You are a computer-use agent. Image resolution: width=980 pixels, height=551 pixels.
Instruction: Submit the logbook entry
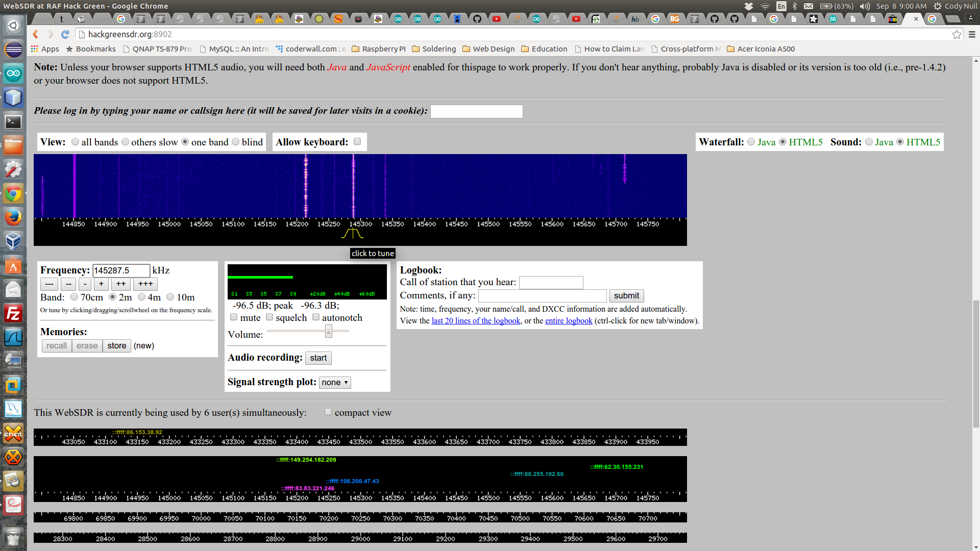[x=626, y=296]
